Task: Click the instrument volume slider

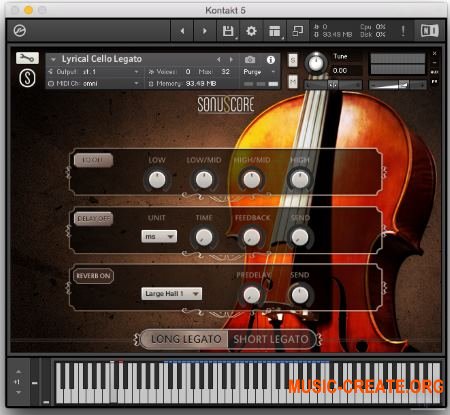Action: pos(397,85)
